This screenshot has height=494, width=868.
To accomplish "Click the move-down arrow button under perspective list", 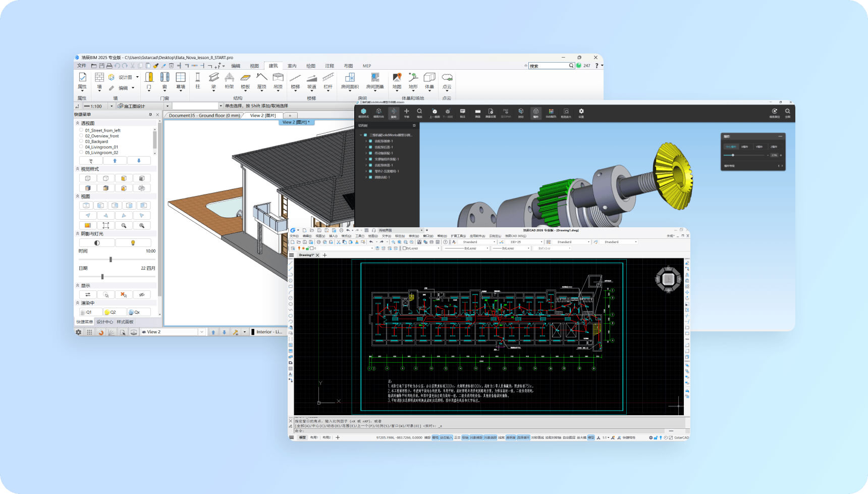I will (139, 161).
